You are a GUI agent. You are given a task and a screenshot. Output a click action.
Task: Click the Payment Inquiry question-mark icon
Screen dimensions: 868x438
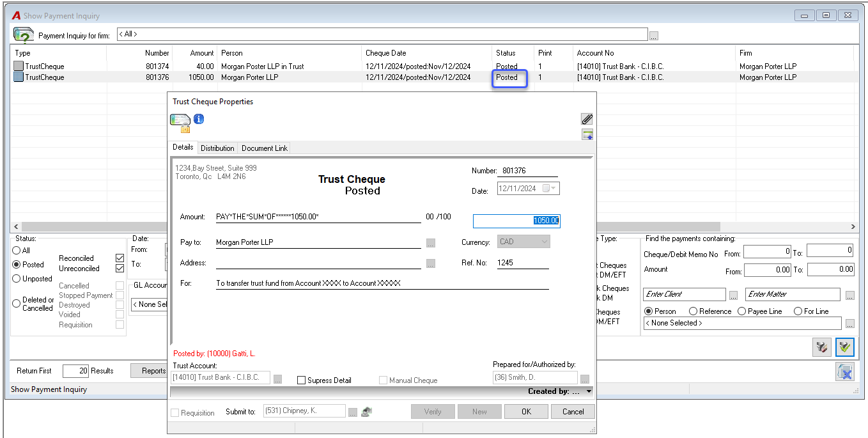pos(24,35)
